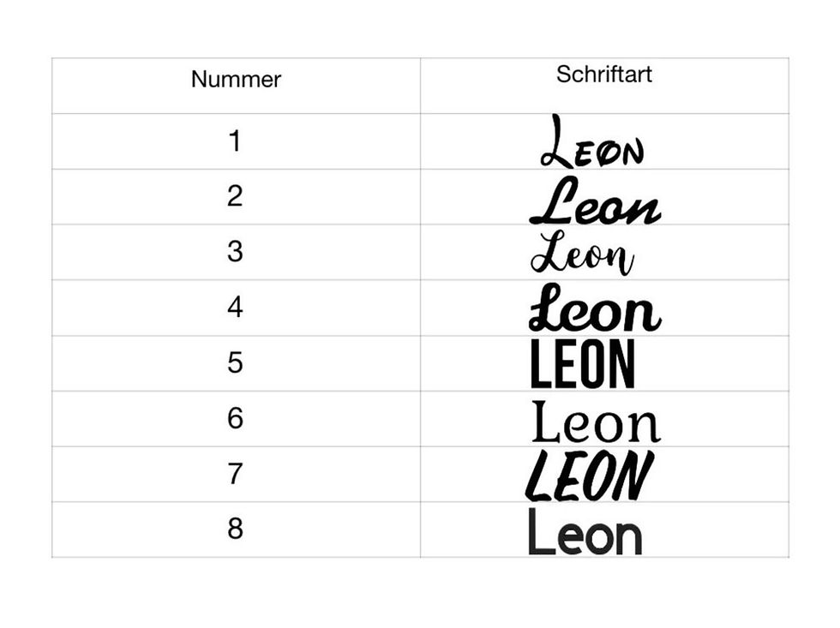Pick the rounded sans-serif "Leon" in row 8

585,533
